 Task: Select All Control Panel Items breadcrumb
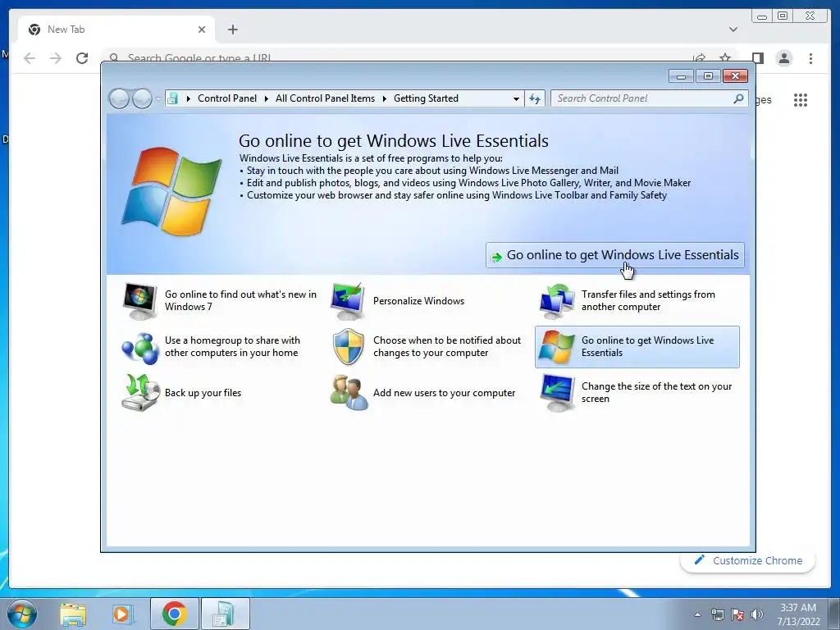tap(325, 98)
